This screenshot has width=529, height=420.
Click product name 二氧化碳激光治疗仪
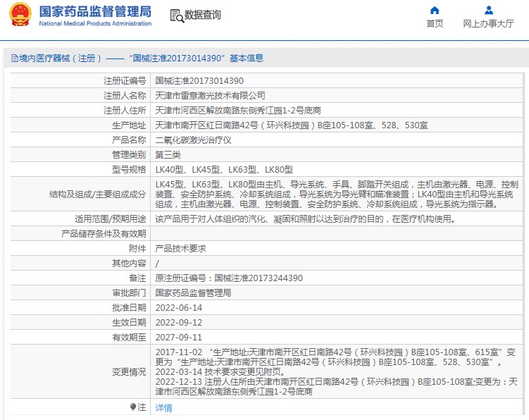click(193, 140)
